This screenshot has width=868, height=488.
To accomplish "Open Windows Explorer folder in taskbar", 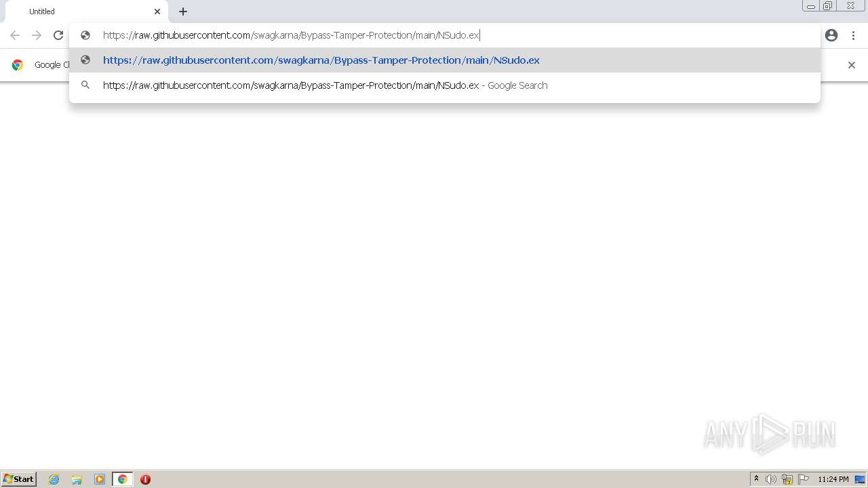I will (x=77, y=479).
